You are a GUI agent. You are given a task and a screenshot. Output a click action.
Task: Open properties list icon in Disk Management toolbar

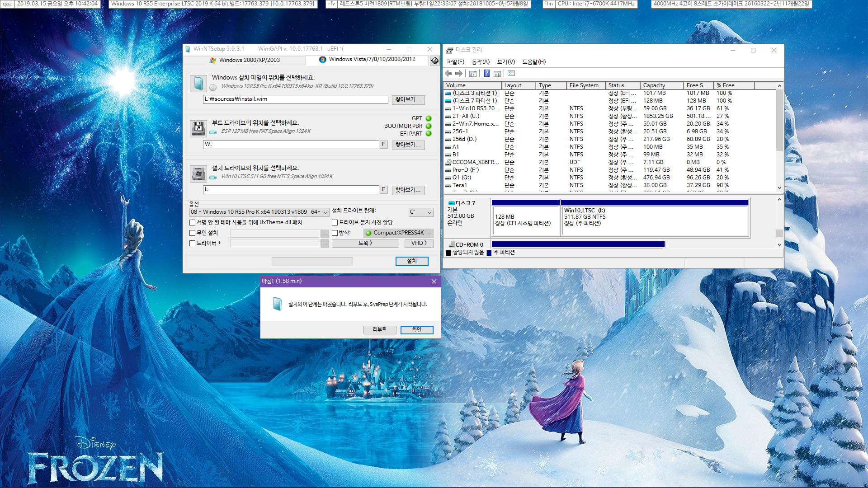(x=511, y=73)
